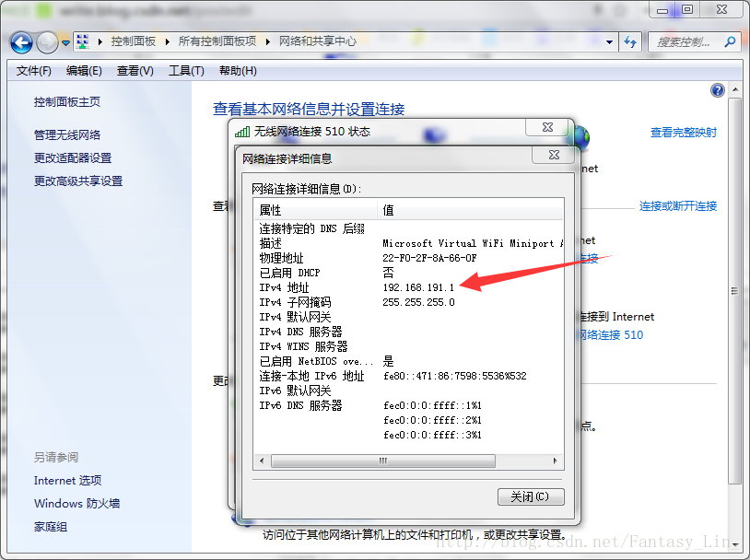This screenshot has width=750, height=560.
Task: Go back with the blue back arrow
Action: (21, 43)
